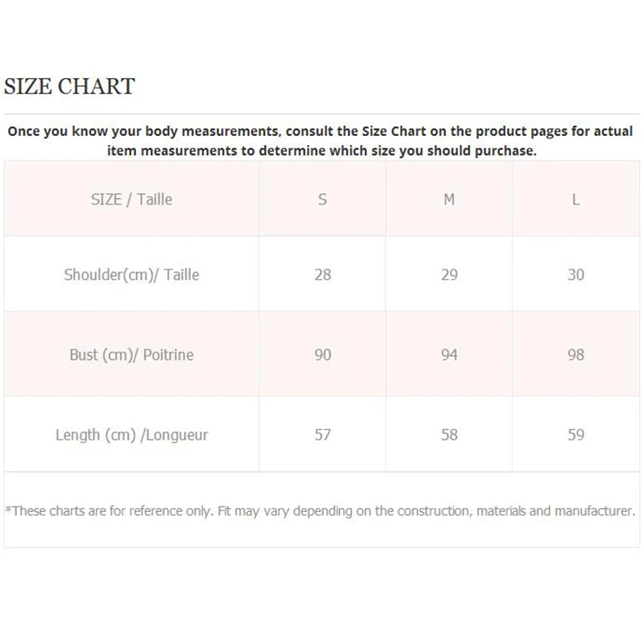
Task: Click shoulder value 29 for size M
Action: 449,275
